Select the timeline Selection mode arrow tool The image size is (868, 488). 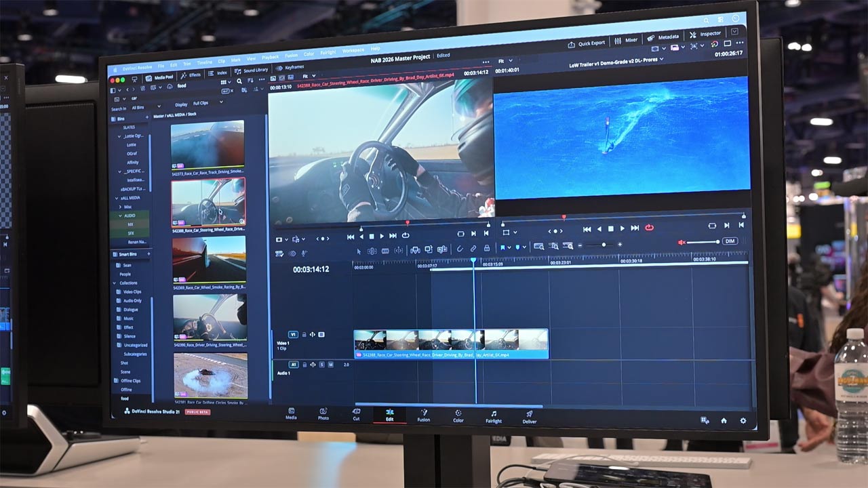(359, 251)
